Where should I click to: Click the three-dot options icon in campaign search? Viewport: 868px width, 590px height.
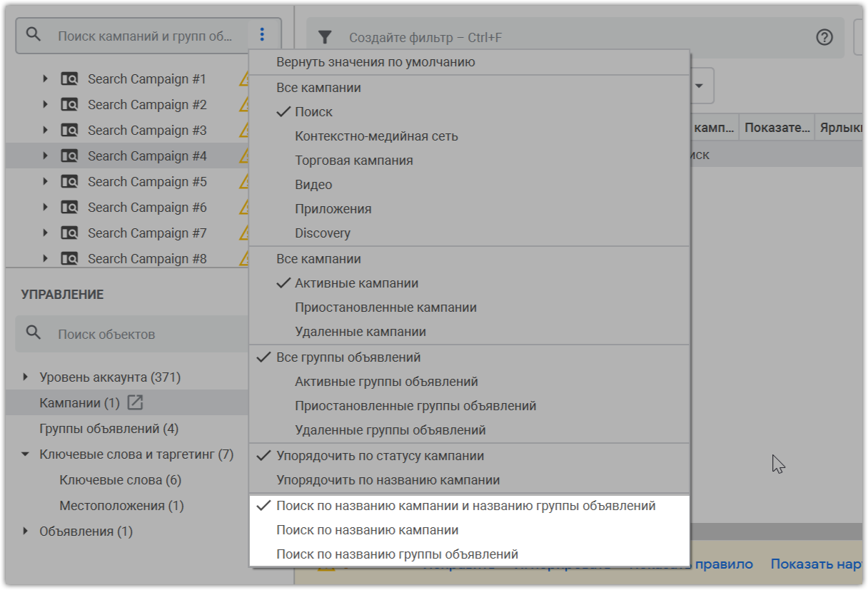262,34
